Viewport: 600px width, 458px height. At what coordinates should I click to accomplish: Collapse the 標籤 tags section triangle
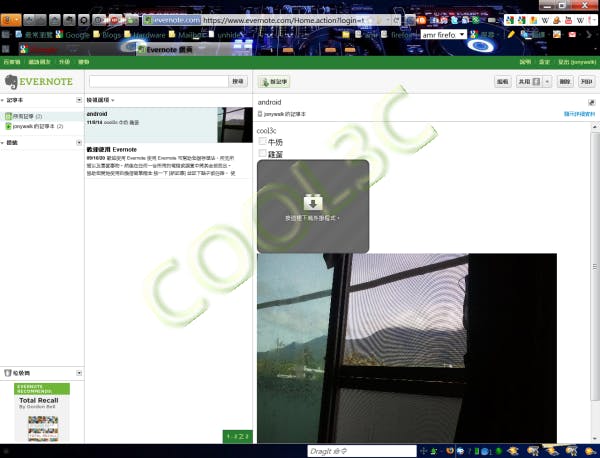(2, 143)
